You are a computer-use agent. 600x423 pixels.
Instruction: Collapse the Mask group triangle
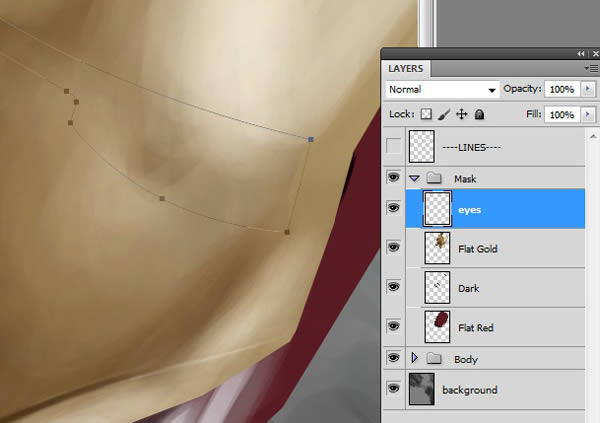point(414,178)
